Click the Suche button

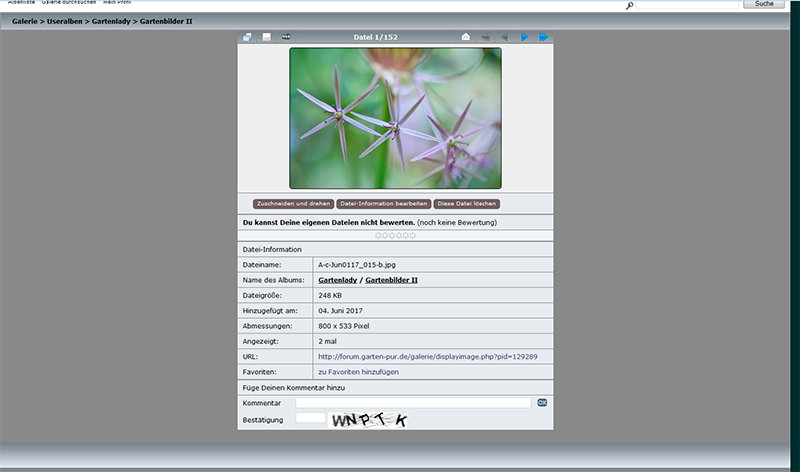pyautogui.click(x=764, y=4)
